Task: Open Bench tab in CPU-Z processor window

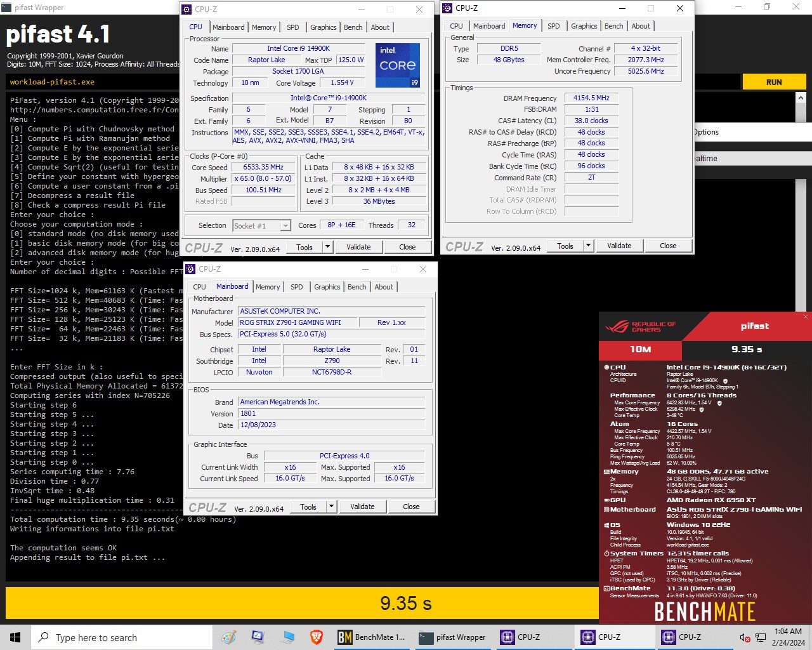Action: point(353,27)
